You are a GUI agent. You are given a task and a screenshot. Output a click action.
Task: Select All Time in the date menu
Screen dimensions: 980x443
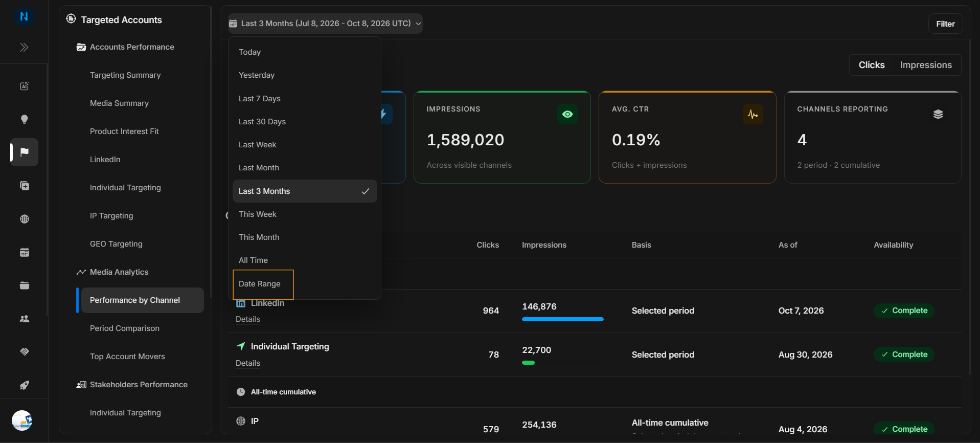(305, 260)
